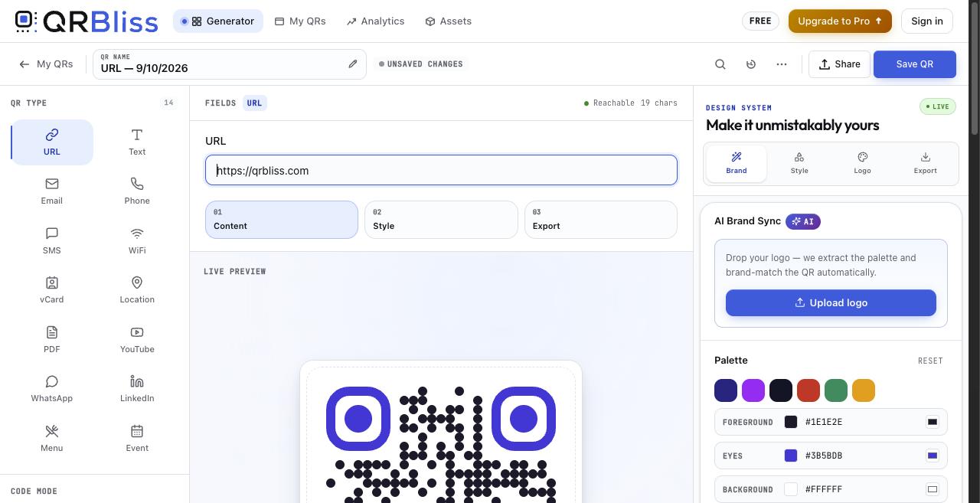The image size is (980, 503).
Task: Switch to the Export design tab
Action: tap(925, 163)
